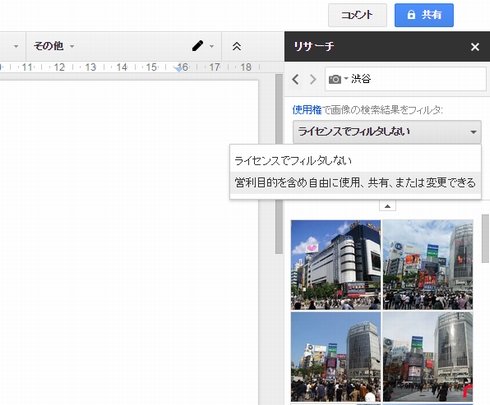The image size is (490, 405).
Task: Go back with the left arrow in research panel
Action: click(x=295, y=79)
